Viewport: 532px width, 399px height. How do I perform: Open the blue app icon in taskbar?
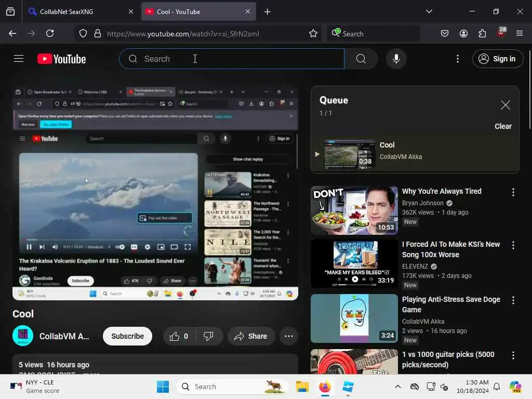[348, 387]
